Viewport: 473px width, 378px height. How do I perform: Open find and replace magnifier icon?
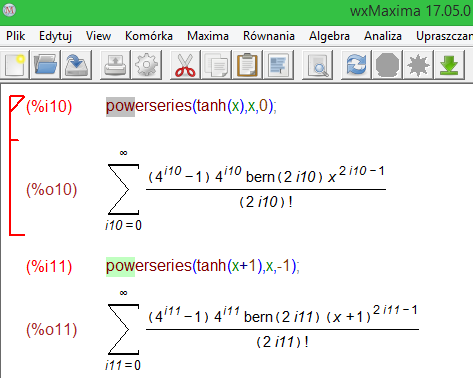317,65
